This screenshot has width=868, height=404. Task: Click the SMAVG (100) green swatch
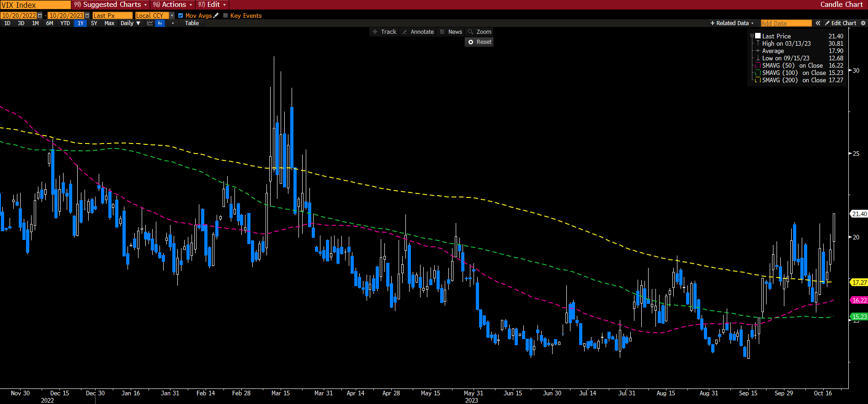click(x=758, y=73)
